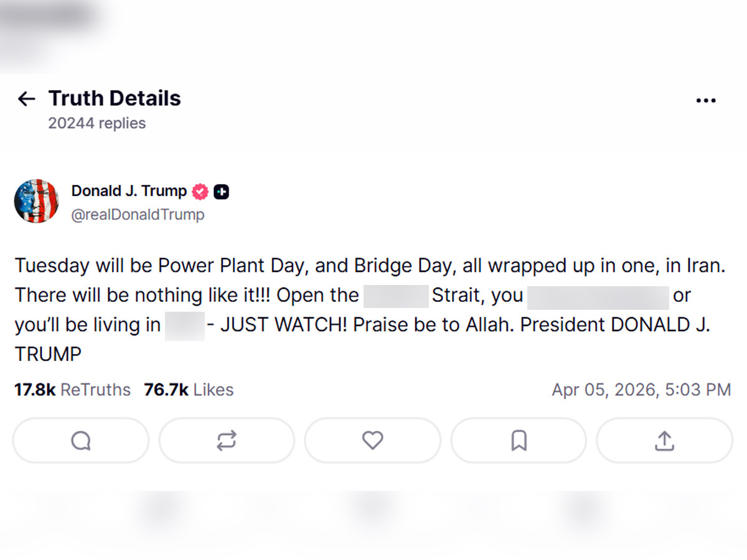The height and width of the screenshot is (560, 747).
Task: View the 76.7k Likes list
Action: tap(189, 390)
